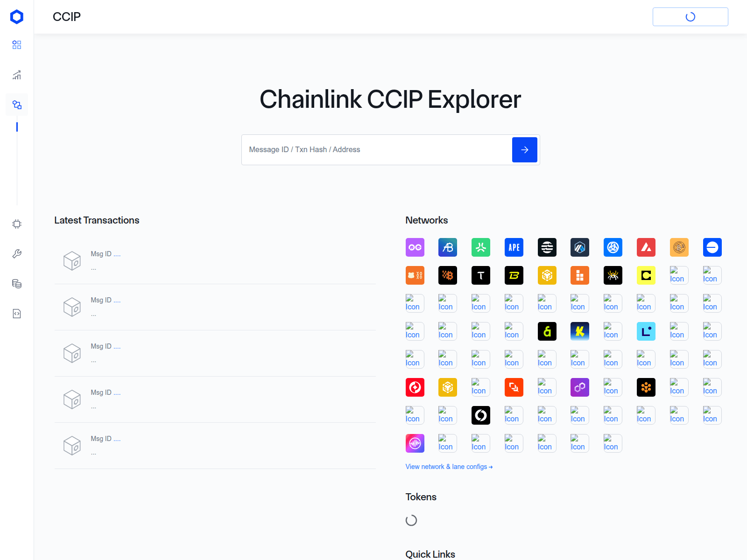Select the red Avalanche network icon
This screenshot has width=747, height=560.
[646, 247]
